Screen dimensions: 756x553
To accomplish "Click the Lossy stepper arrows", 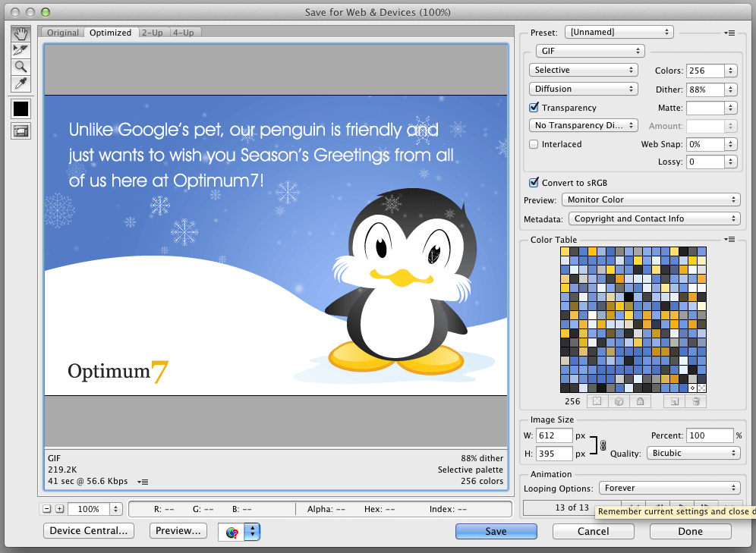I will point(730,162).
